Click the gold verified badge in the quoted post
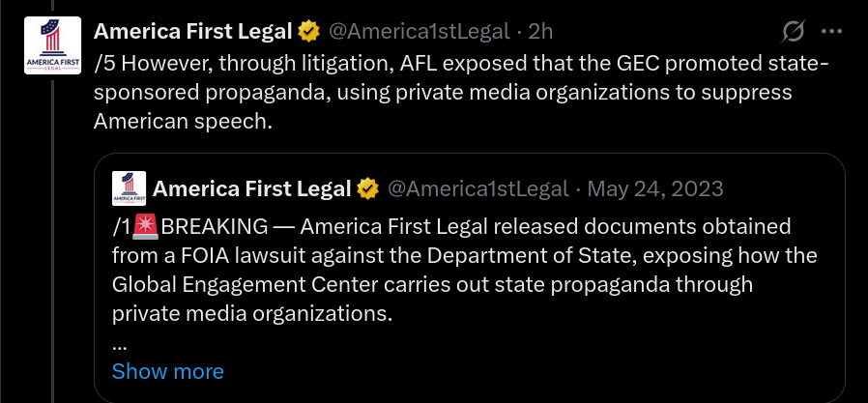Viewport: 868px width, 403px height. click(x=367, y=188)
